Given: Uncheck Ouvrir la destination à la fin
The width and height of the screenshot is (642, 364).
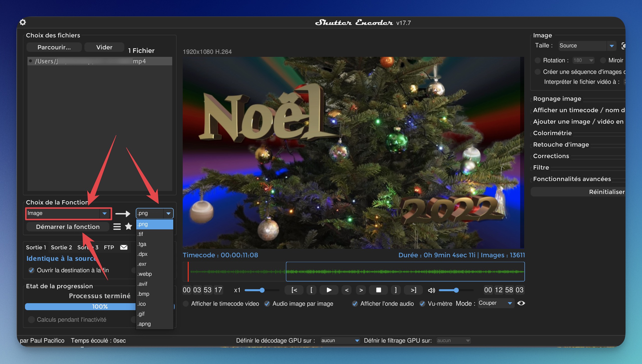Looking at the screenshot, I should 31,270.
